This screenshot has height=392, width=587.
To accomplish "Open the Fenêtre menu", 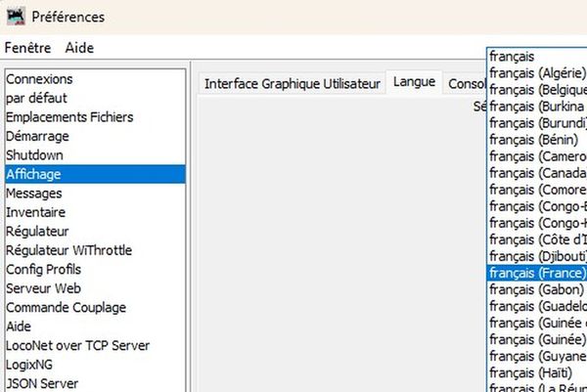I will pos(29,48).
